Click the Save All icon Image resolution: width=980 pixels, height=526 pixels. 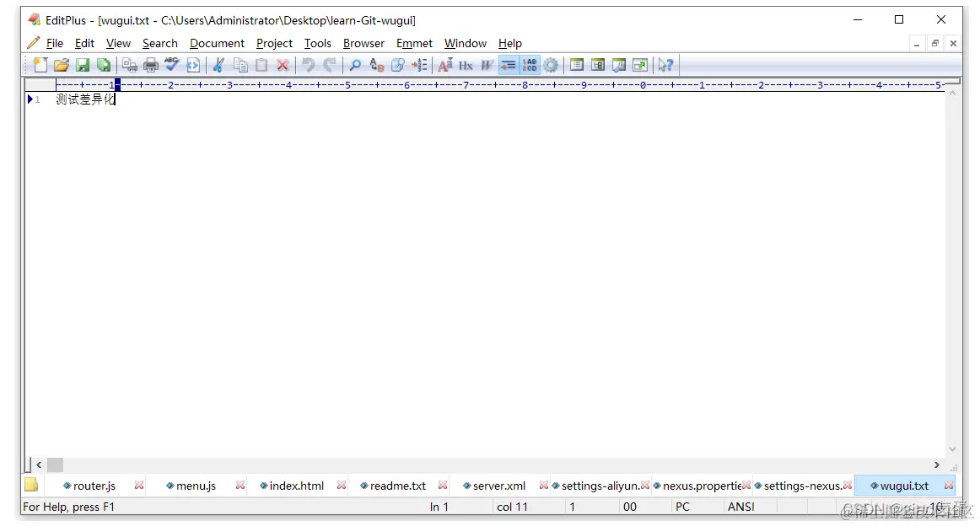[104, 65]
